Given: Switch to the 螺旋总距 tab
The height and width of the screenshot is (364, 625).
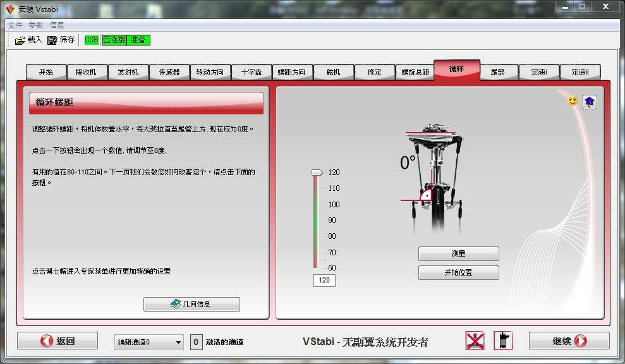Looking at the screenshot, I should (415, 72).
